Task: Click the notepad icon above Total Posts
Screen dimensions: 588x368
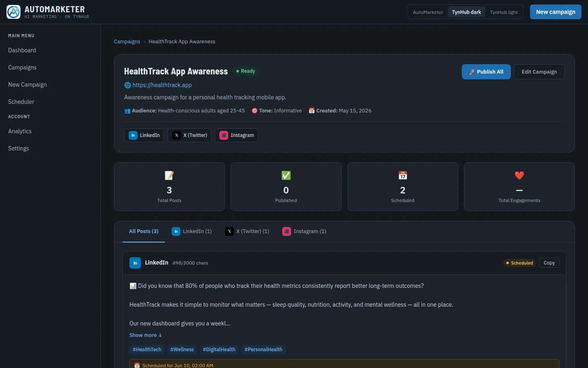Action: tap(169, 175)
